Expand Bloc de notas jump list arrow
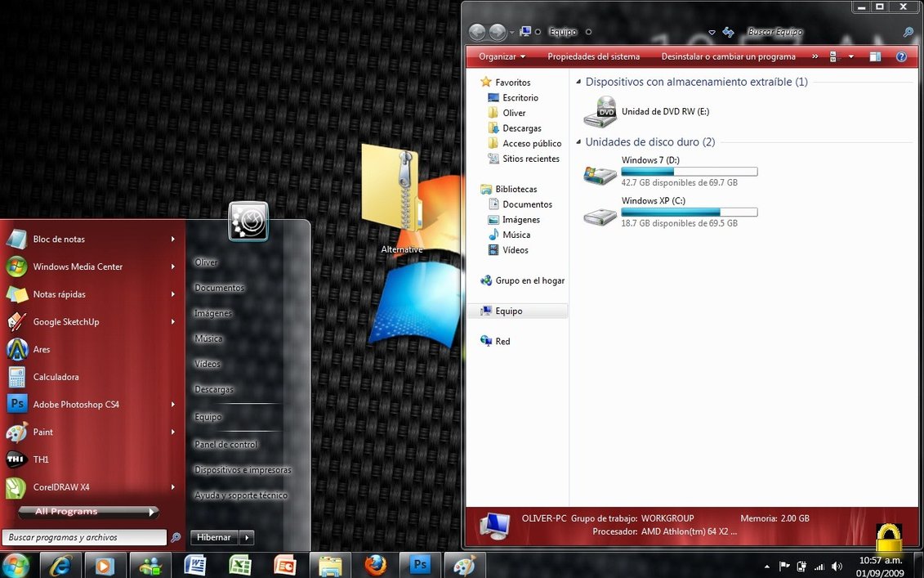924x578 pixels. [172, 239]
